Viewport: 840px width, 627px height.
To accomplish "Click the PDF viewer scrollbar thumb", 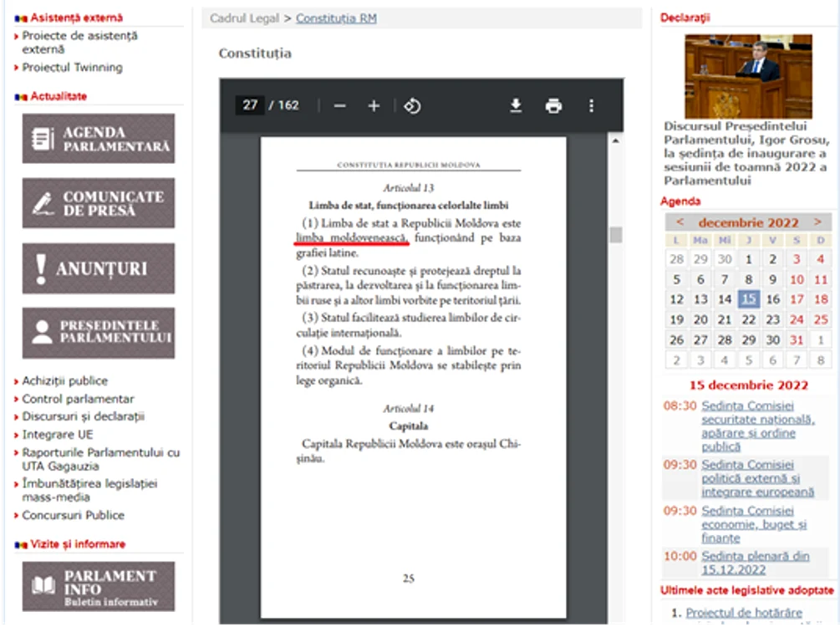I will pos(616,235).
